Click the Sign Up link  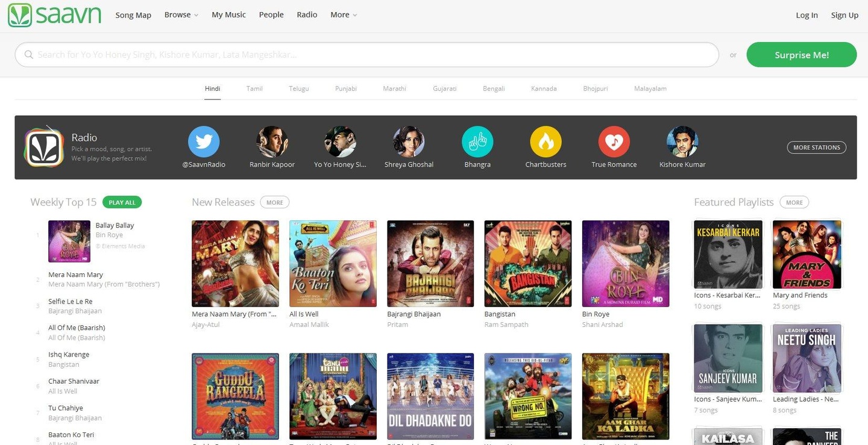844,15
